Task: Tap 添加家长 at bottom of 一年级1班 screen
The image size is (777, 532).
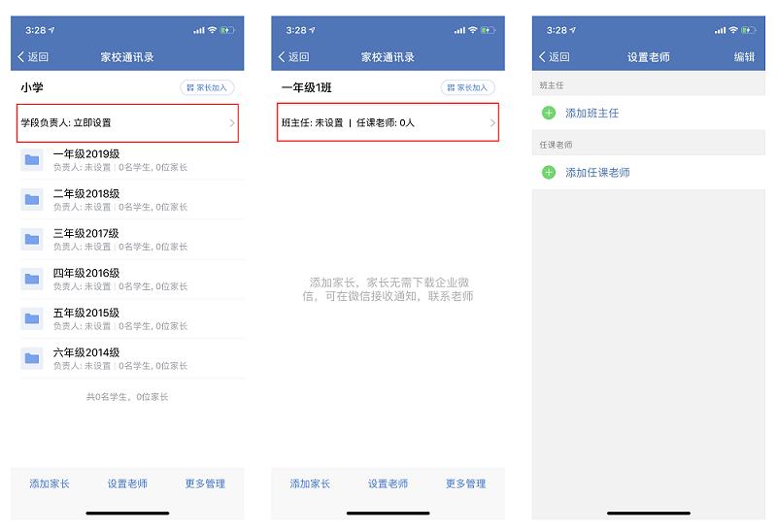Action: 310,483
